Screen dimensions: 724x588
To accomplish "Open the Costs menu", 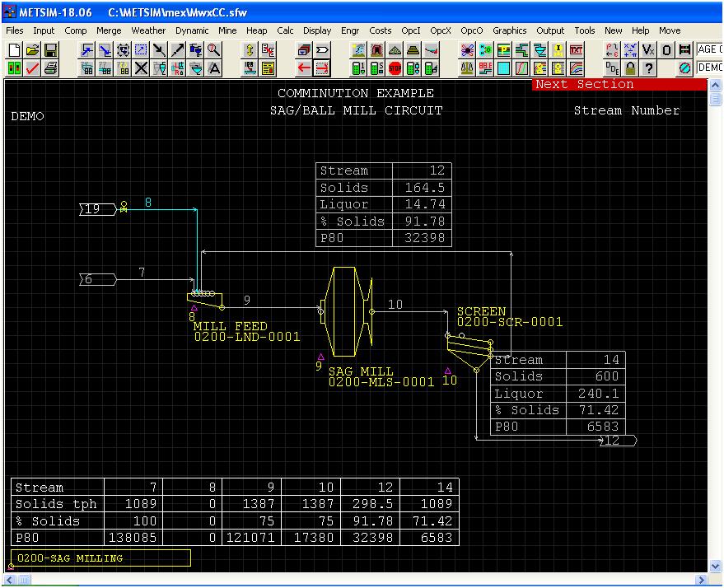I will pyautogui.click(x=380, y=30).
